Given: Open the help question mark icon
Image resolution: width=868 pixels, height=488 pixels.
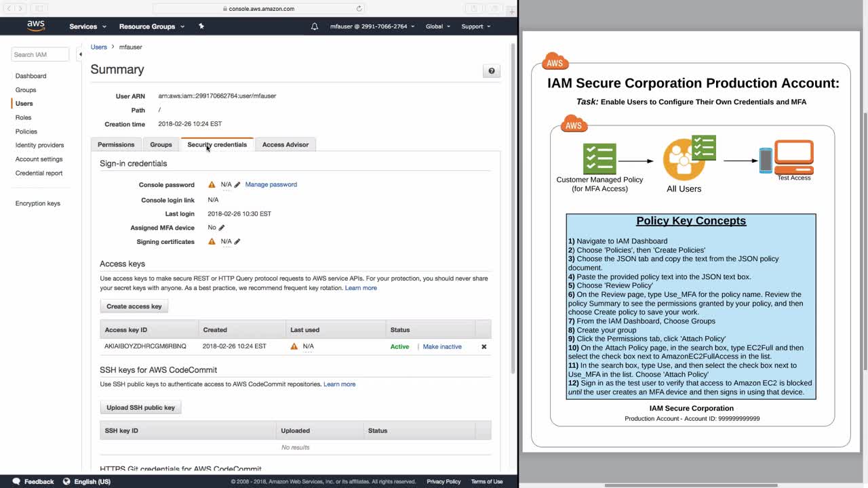Looking at the screenshot, I should click(492, 71).
